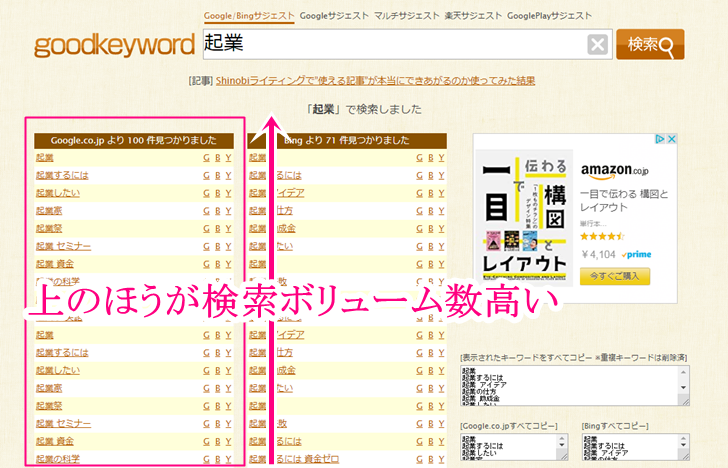Click the goodkeyword logo
Viewport: 728px width, 468px height.
pyautogui.click(x=114, y=46)
